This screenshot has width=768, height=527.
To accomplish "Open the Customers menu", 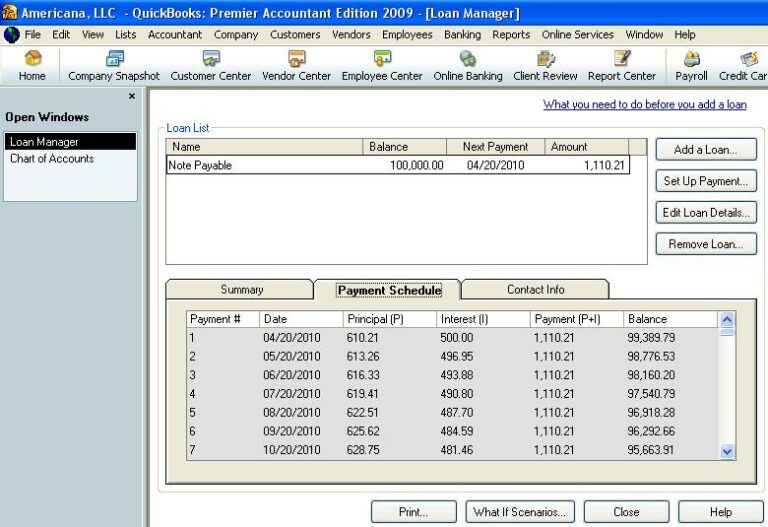I will (x=295, y=35).
